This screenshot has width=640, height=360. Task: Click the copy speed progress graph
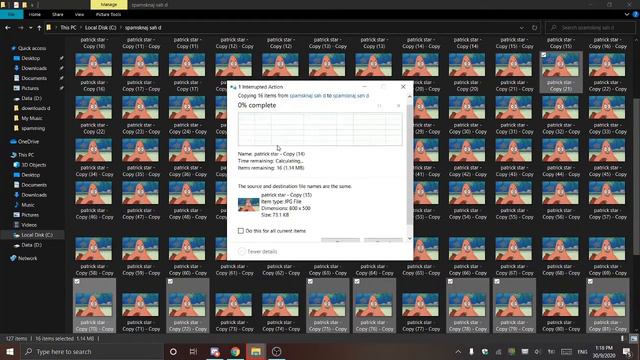click(320, 129)
